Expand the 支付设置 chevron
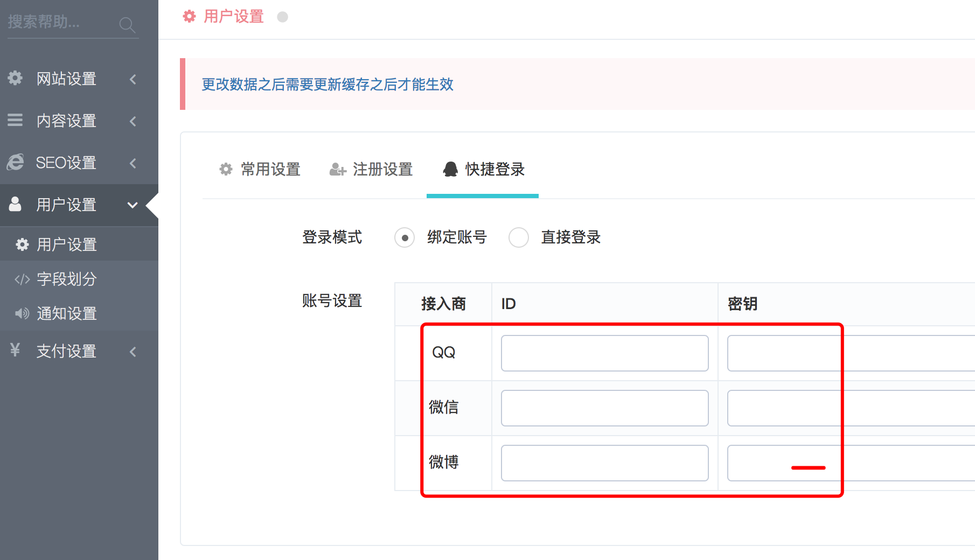The image size is (975, 560). 133,352
